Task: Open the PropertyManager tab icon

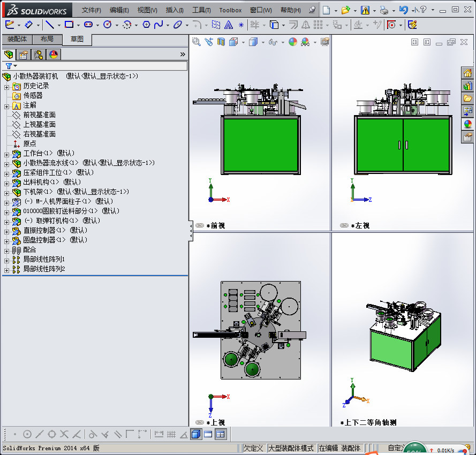Action: pyautogui.click(x=24, y=55)
